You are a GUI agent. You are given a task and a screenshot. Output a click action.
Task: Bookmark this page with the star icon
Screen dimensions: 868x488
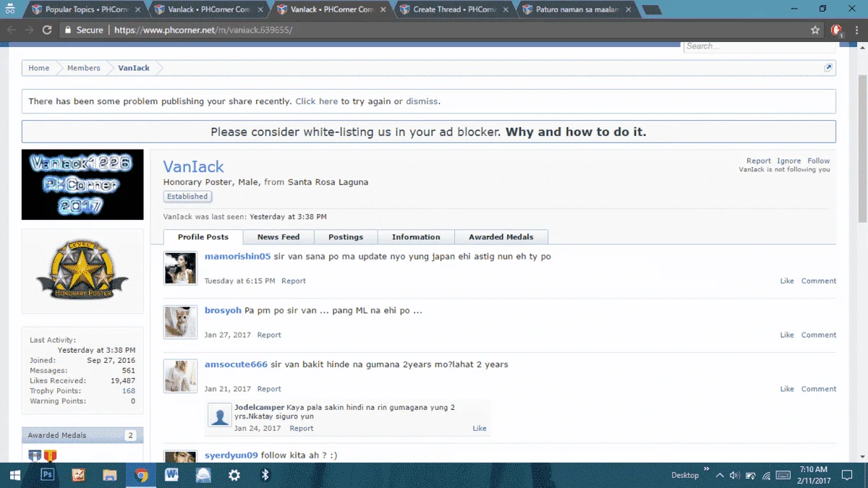click(815, 30)
